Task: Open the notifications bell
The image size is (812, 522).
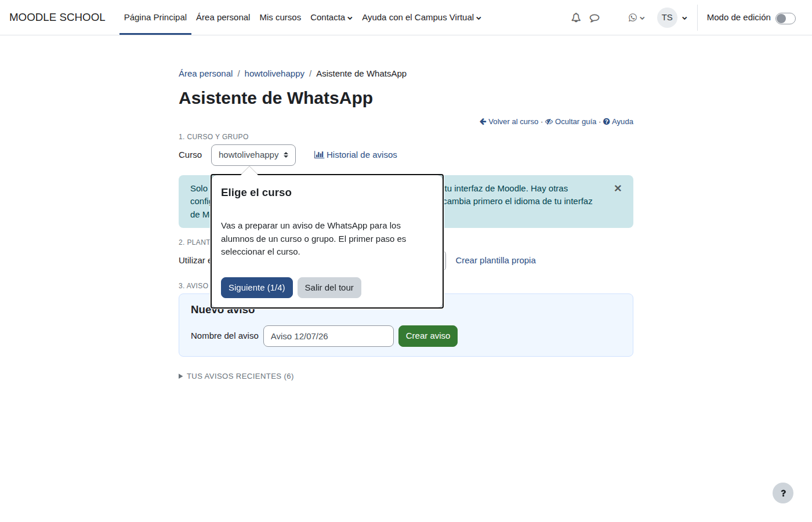Action: (576, 17)
